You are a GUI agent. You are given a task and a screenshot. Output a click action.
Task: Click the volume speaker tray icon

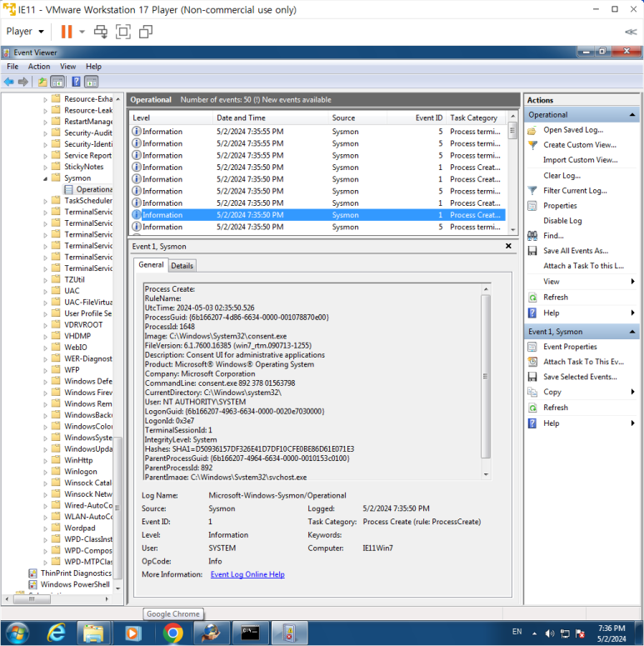coord(549,633)
